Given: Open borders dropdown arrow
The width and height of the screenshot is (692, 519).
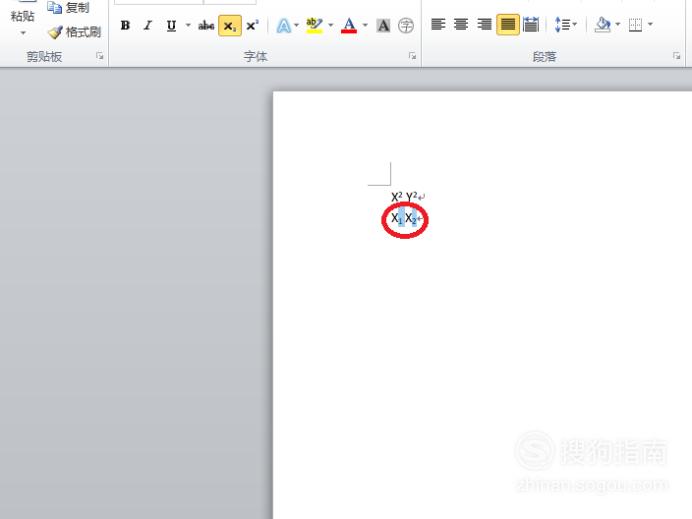Looking at the screenshot, I should (650, 24).
